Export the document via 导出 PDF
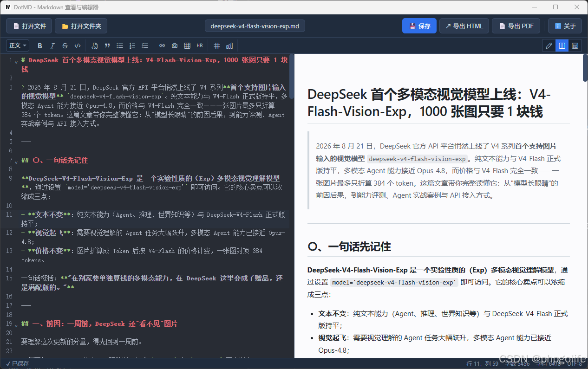Image resolution: width=588 pixels, height=369 pixels. pos(516,26)
